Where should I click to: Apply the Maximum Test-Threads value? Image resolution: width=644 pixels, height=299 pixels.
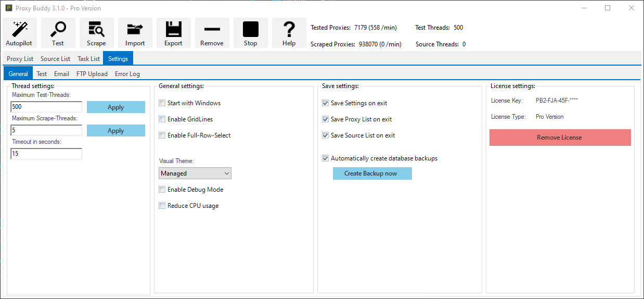coord(115,107)
